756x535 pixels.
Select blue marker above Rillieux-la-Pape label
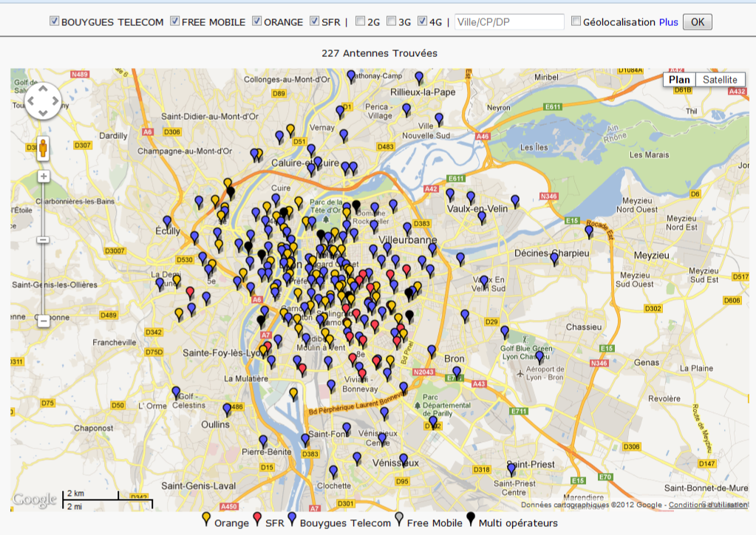(x=419, y=77)
